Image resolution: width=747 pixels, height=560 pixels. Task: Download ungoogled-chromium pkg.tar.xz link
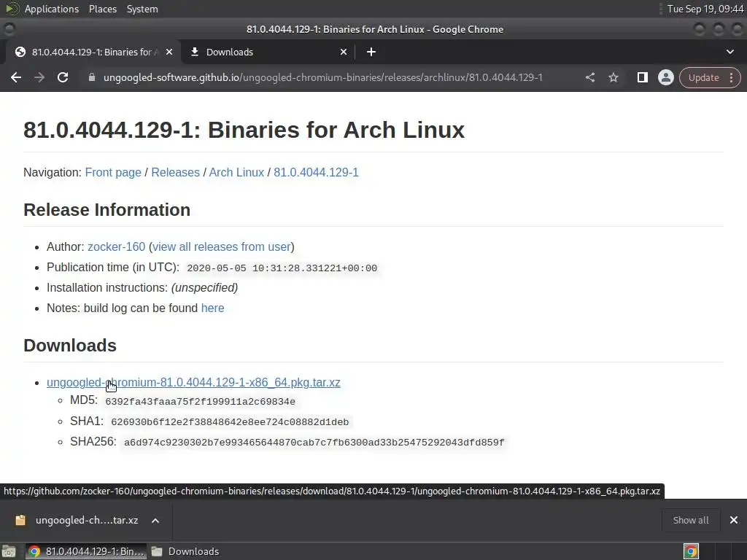coord(193,382)
